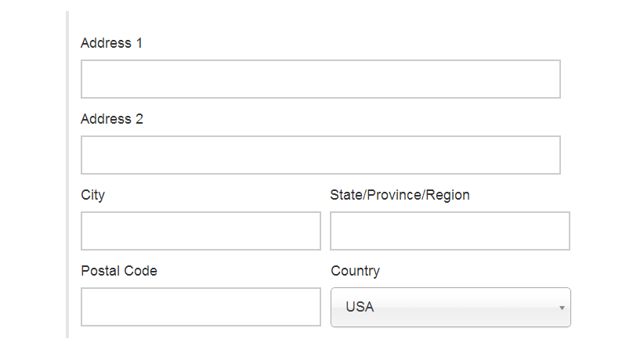644x357 pixels.
Task: Focus the Address 2 input box
Action: (320, 155)
